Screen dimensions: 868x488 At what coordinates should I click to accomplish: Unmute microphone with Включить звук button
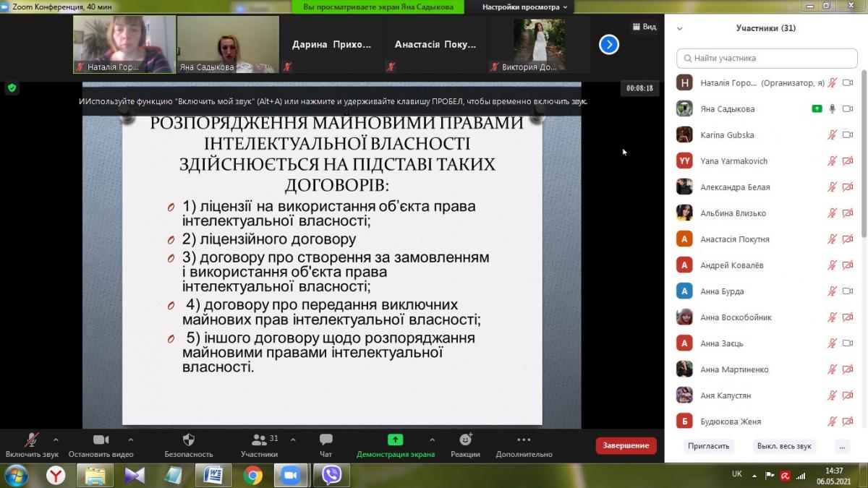(32, 445)
